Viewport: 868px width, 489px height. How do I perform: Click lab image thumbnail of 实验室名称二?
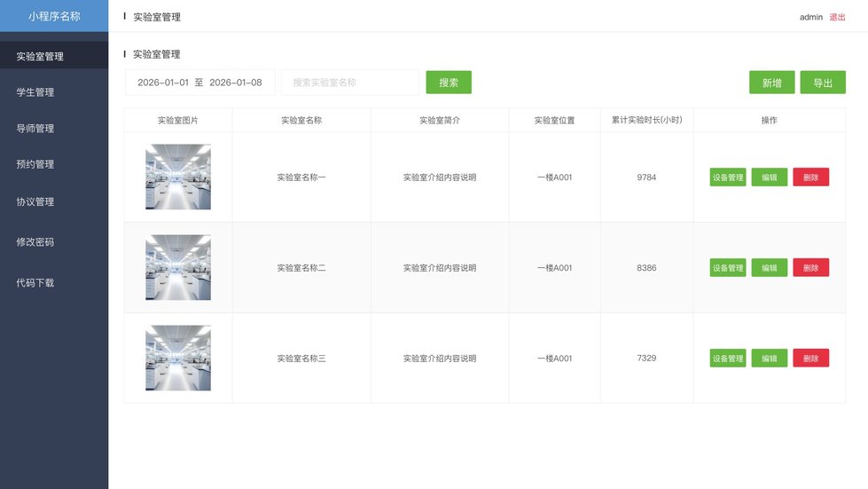click(177, 267)
